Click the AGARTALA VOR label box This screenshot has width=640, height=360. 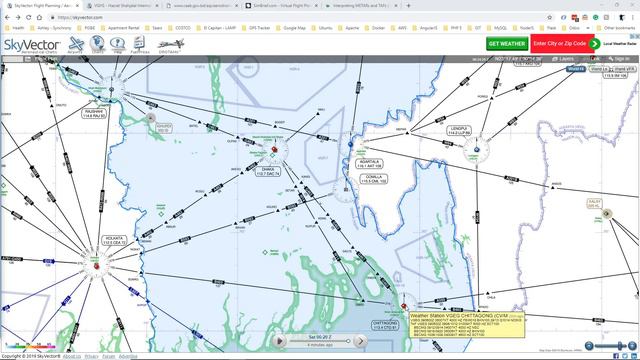(x=369, y=164)
